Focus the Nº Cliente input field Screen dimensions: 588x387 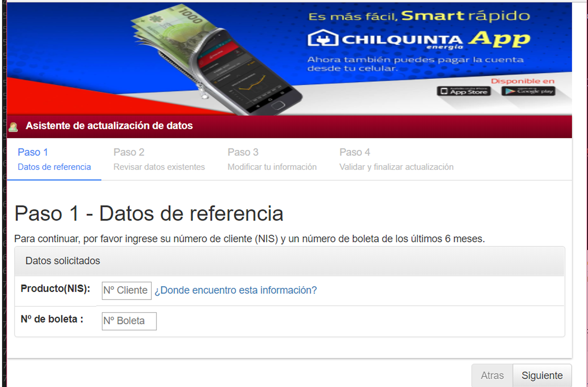(x=126, y=291)
